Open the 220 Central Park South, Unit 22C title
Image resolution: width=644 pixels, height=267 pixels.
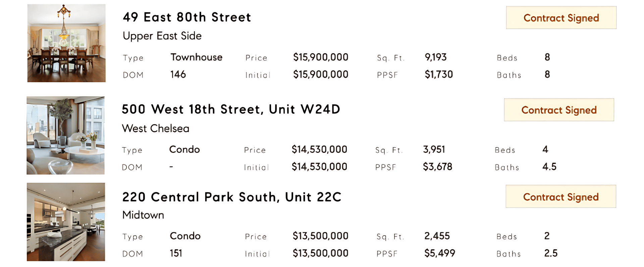[x=232, y=197]
